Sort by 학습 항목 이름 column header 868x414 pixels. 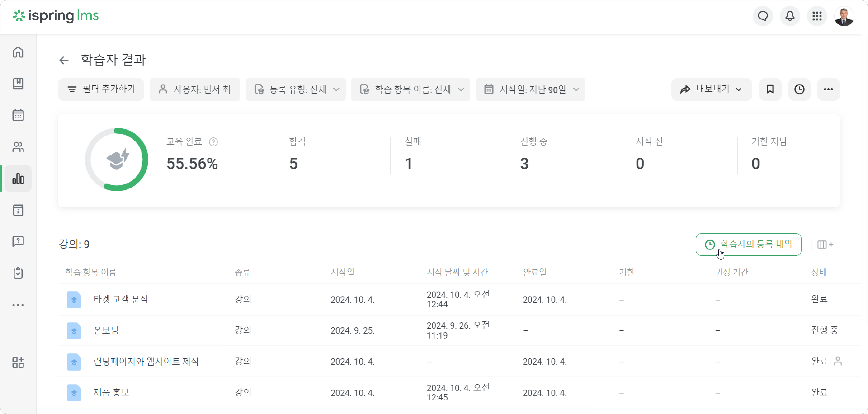coord(91,272)
